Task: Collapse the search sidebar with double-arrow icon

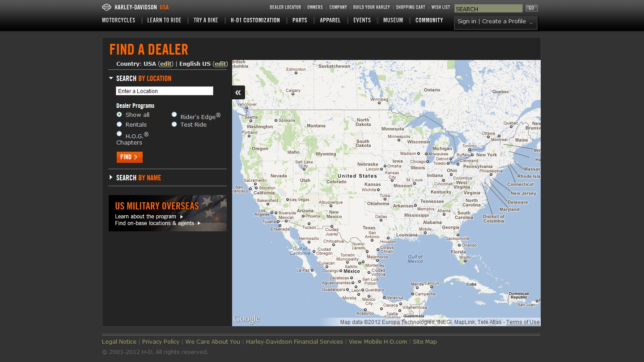Action: 238,92
